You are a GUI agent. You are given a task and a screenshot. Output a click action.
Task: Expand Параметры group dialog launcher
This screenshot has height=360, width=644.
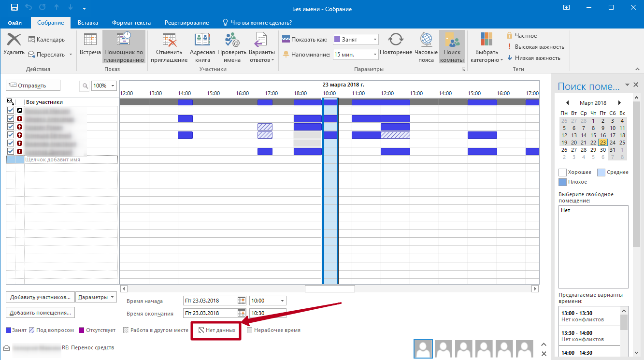(463, 70)
